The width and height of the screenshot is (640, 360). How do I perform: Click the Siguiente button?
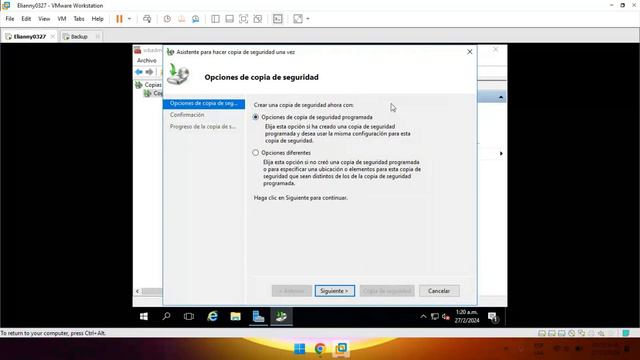tap(335, 291)
